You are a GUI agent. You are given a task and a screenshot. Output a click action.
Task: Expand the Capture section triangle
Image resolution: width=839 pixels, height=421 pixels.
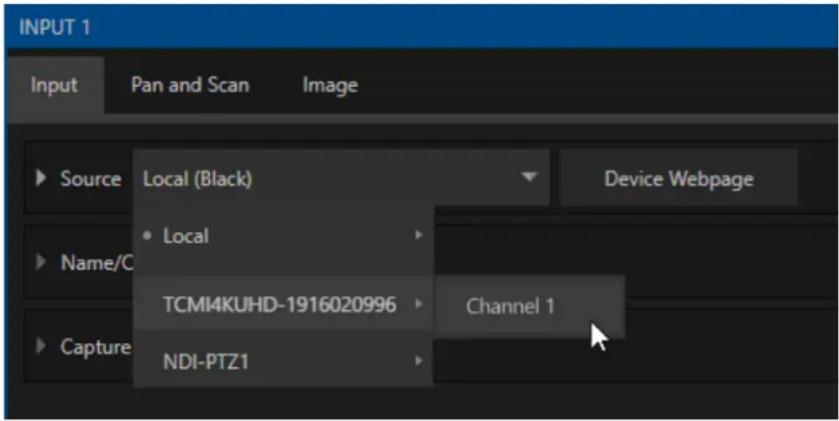click(x=41, y=346)
